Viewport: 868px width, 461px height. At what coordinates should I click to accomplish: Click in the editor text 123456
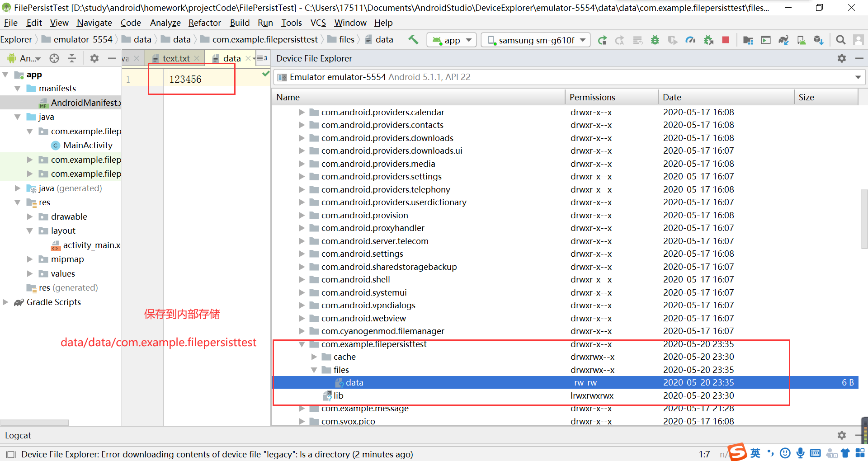[185, 80]
